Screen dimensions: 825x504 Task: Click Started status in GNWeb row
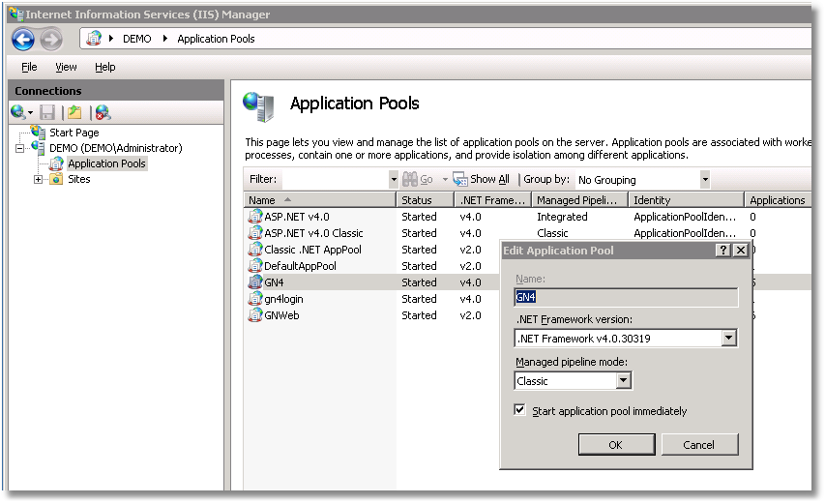coord(420,315)
